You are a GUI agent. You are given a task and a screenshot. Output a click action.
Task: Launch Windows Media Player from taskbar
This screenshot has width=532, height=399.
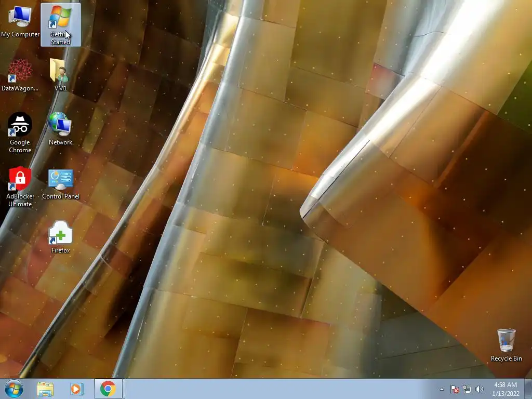coord(76,389)
